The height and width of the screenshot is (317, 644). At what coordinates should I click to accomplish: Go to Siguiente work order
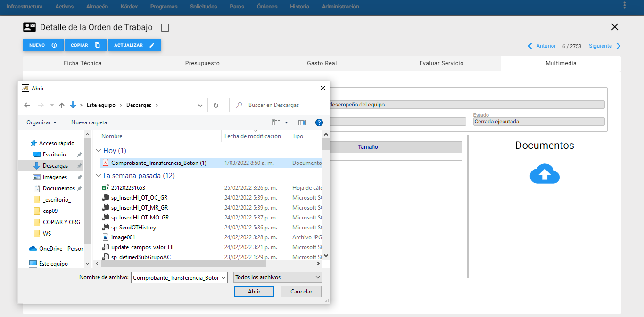point(605,46)
